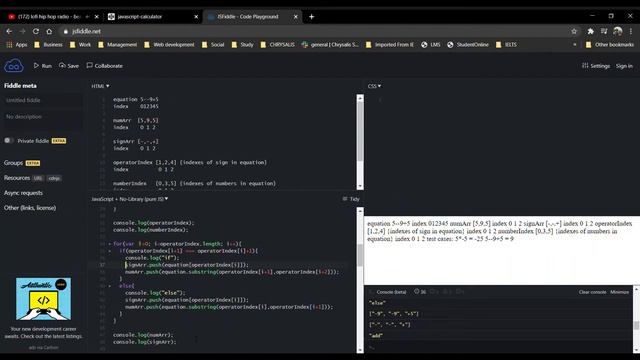The height and width of the screenshot is (360, 640).
Task: Open the StudentOnline bookmark
Action: pos(468,45)
